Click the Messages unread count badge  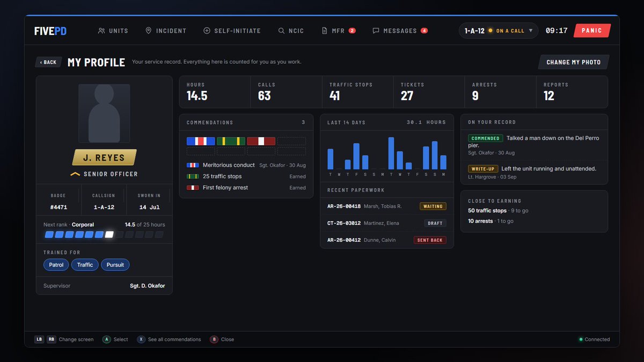click(x=424, y=31)
